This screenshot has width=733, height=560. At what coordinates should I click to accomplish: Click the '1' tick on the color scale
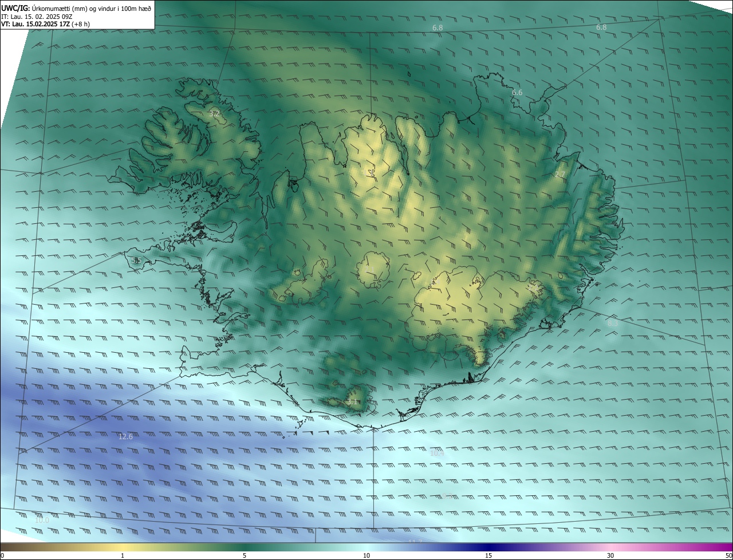[x=123, y=556]
